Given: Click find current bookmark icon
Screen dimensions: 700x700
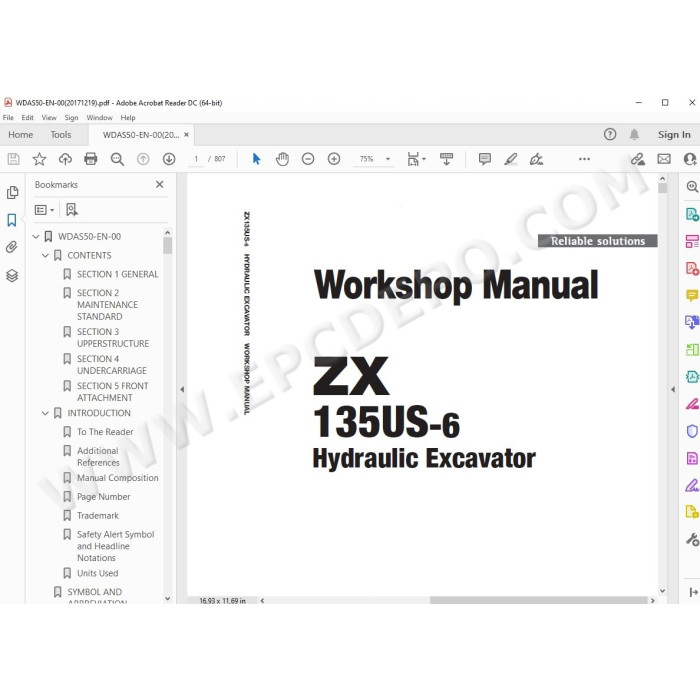Looking at the screenshot, I should (71, 210).
